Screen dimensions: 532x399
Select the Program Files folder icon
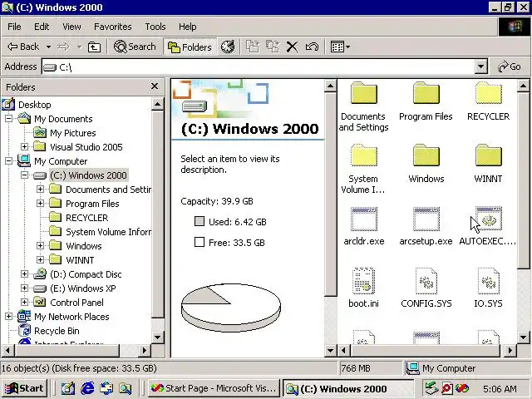426,93
